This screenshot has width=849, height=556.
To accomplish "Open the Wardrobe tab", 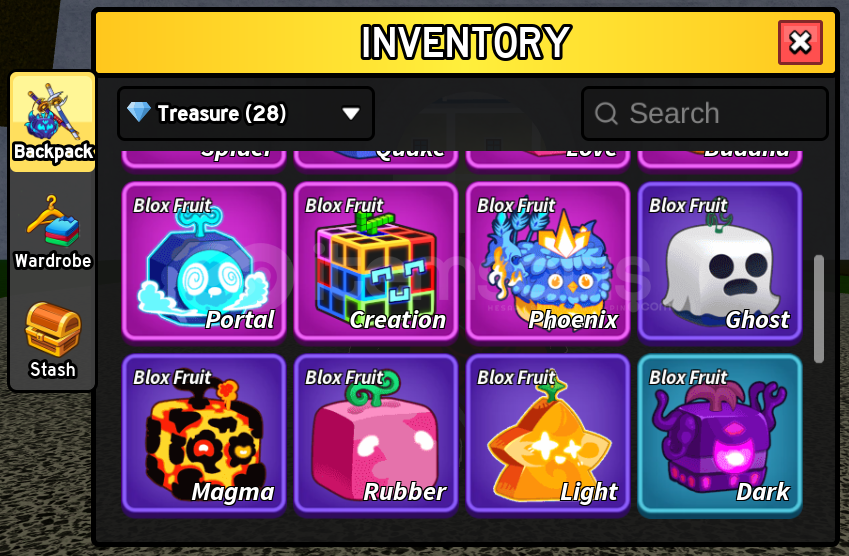I will pos(53,232).
